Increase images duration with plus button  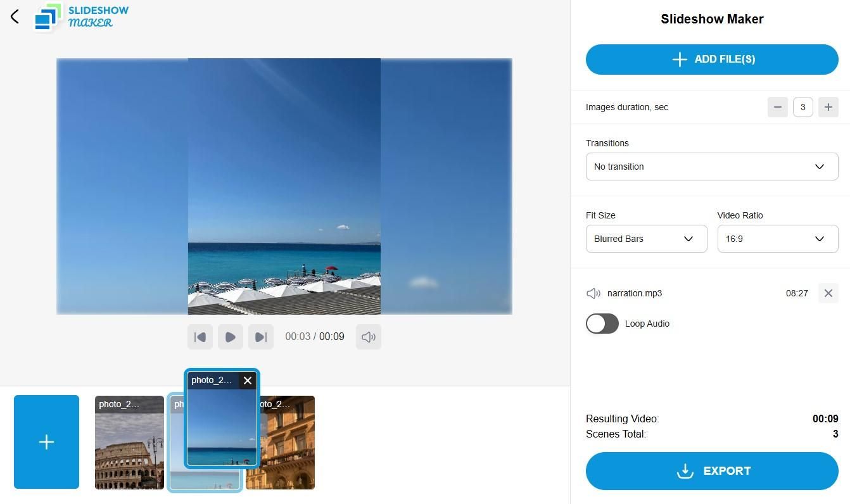coord(828,107)
